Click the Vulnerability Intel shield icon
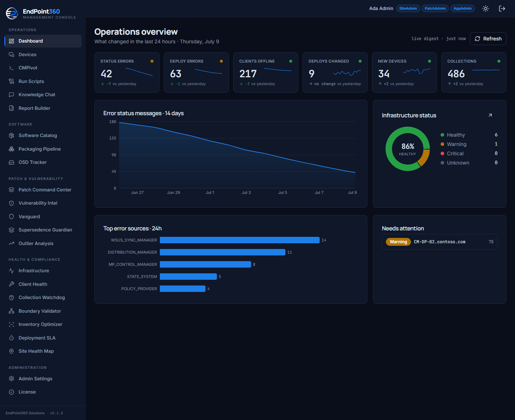 [11, 203]
